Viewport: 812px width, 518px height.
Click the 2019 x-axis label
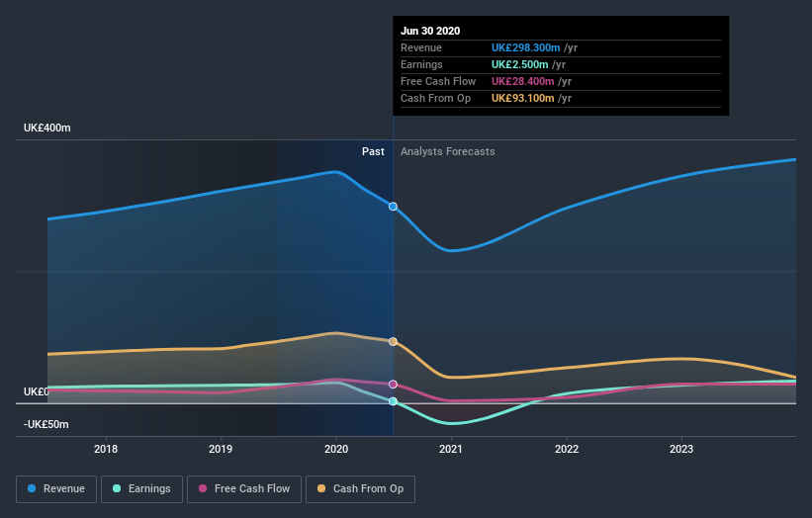point(221,449)
